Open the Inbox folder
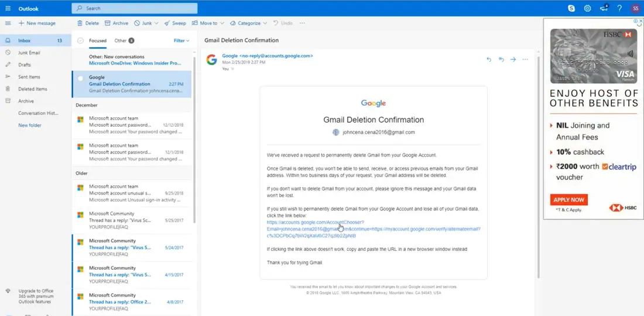This screenshot has height=316, width=644. pyautogui.click(x=35, y=40)
